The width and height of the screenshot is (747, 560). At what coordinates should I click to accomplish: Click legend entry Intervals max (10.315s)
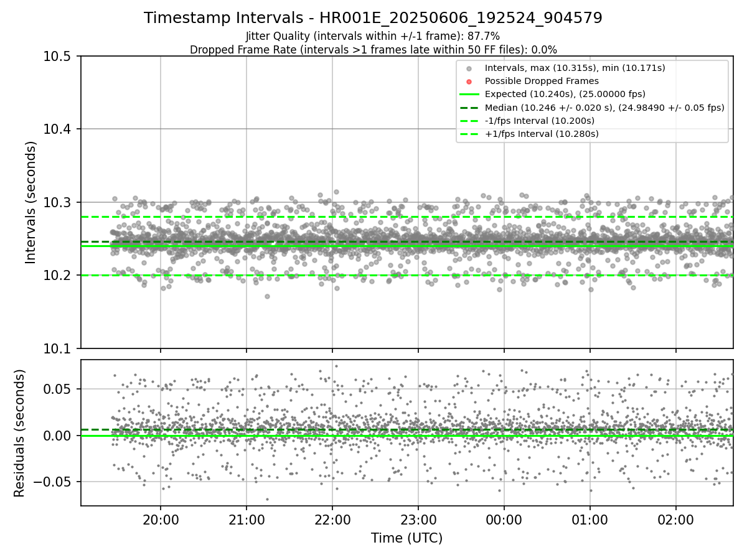[x=575, y=68]
